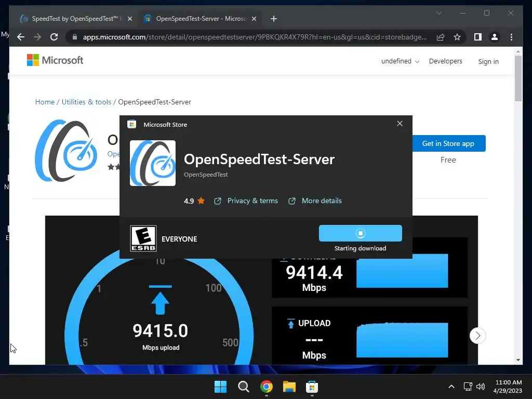
Task: Share this page via the share icon
Action: pos(441,37)
